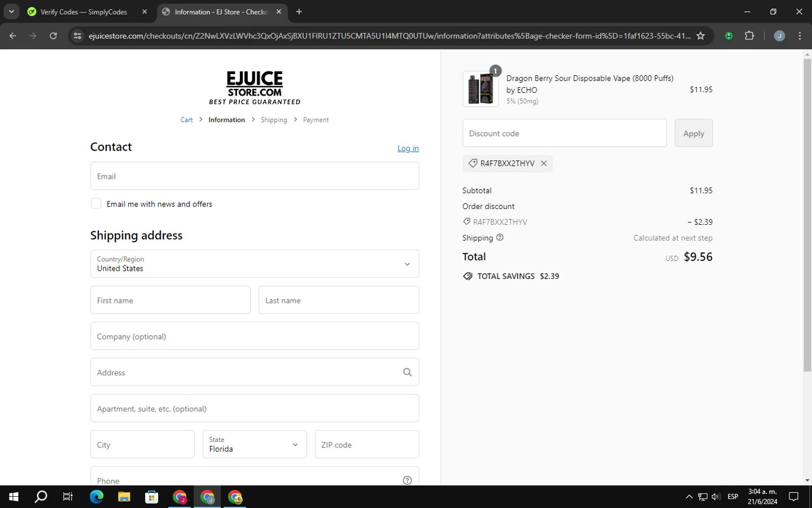Click the total amount $9.56
This screenshot has width=812, height=508.
[698, 257]
